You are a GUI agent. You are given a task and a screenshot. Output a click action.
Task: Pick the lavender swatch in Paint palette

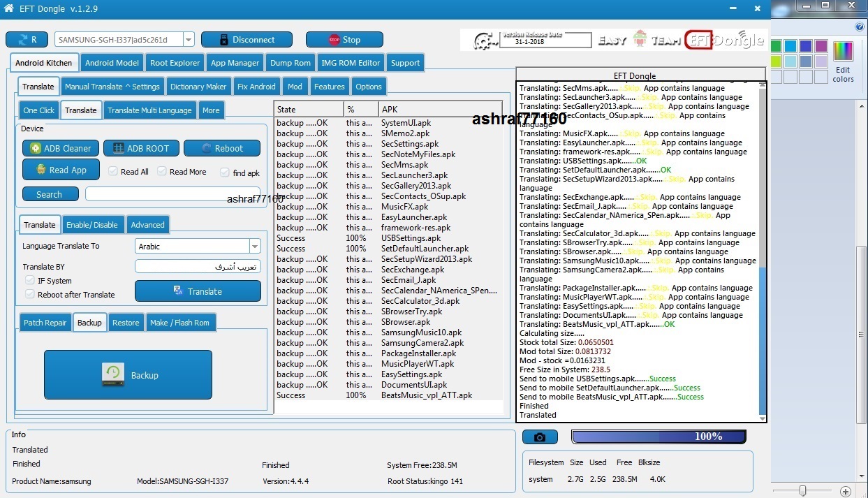coord(821,61)
